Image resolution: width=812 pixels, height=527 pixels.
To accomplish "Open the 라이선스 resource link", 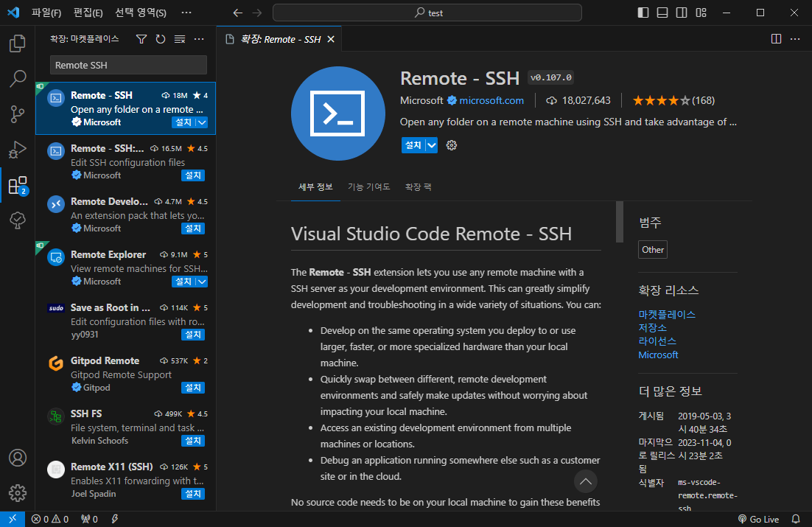I will 657,341.
